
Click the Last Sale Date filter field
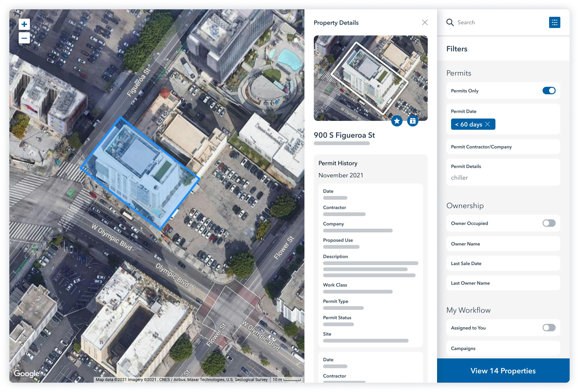pos(503,263)
